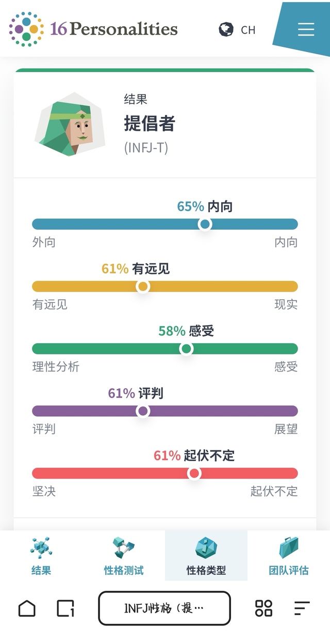Tap the browser home icon
This screenshot has height=644, width=330.
27,608
